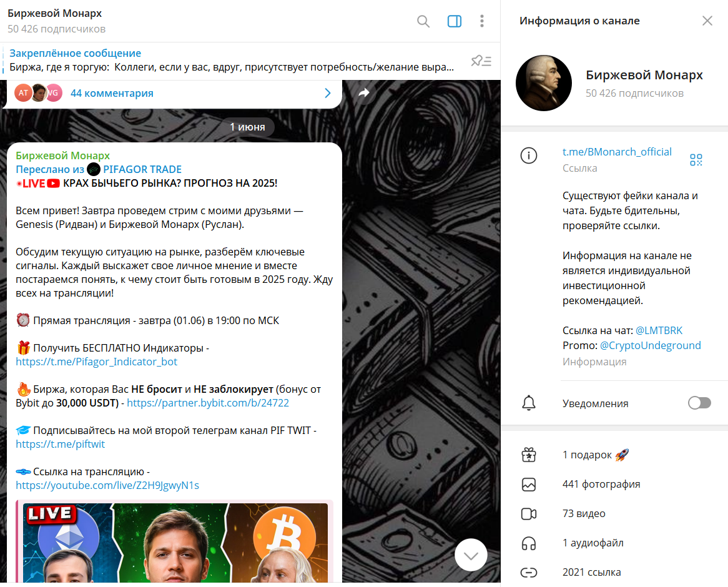
Task: Click the VG commenter avatar
Action: coord(56,93)
